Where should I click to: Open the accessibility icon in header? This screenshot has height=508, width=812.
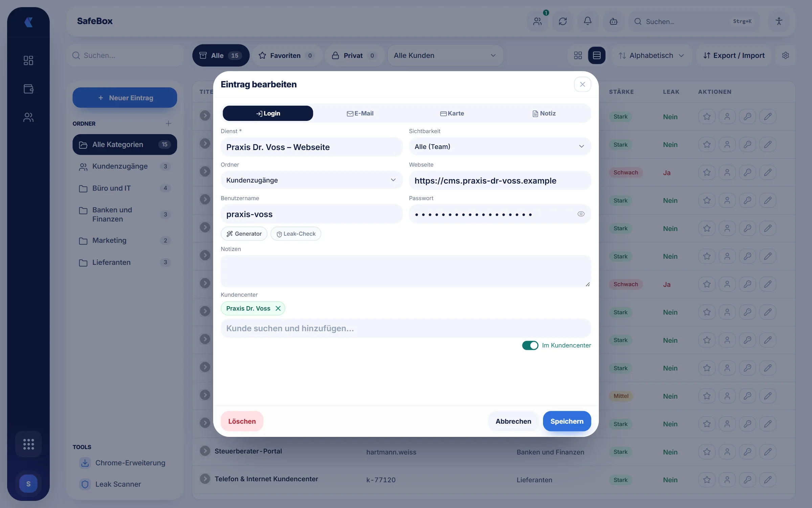click(x=779, y=21)
